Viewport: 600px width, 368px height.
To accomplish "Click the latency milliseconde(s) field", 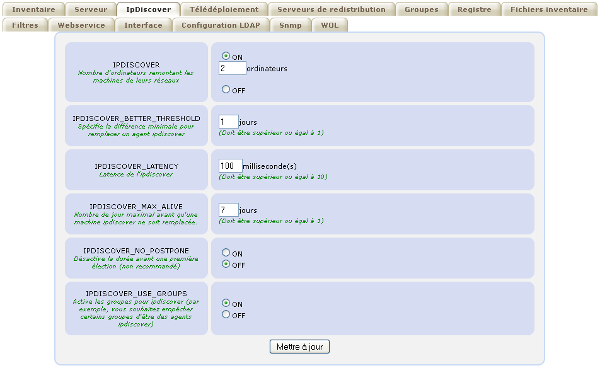I will tap(230, 166).
